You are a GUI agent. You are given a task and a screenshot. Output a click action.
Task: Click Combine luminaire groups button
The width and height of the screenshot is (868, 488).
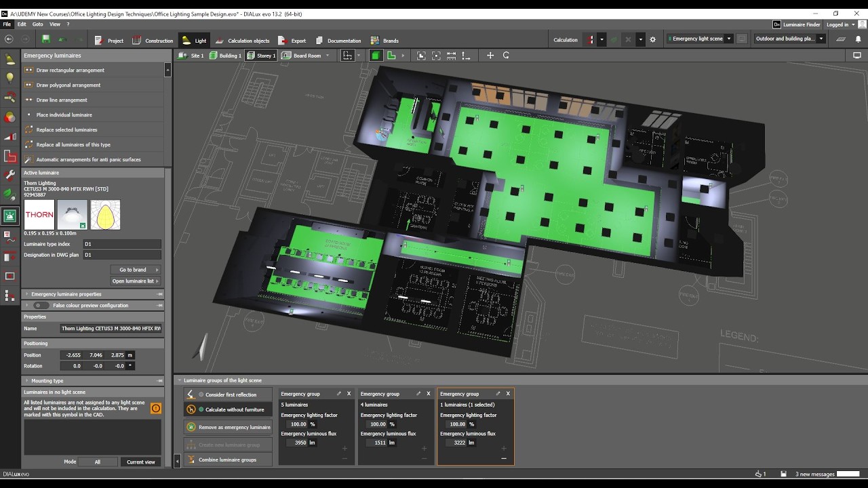(228, 460)
